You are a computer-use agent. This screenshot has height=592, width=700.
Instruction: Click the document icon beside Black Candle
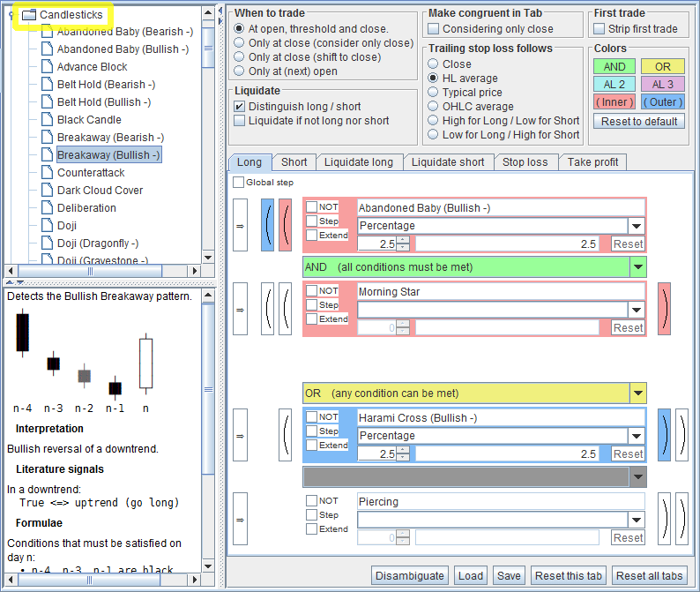click(47, 119)
